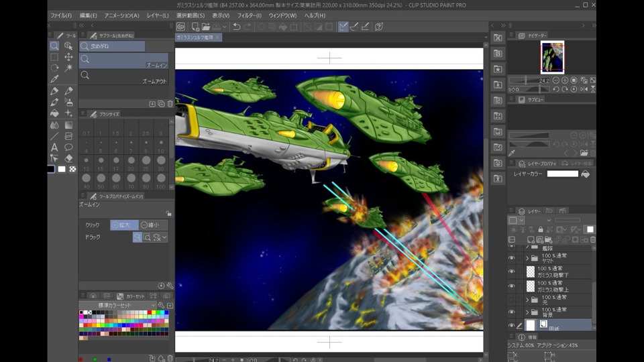
Task: Select the Gradient tool
Action: [68, 125]
